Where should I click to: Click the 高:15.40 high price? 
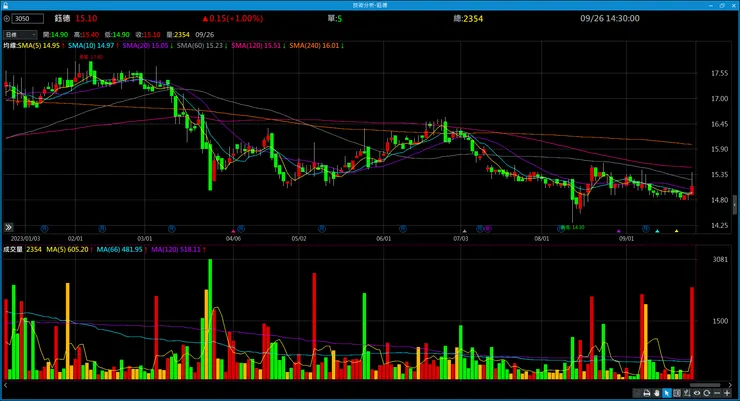86,34
